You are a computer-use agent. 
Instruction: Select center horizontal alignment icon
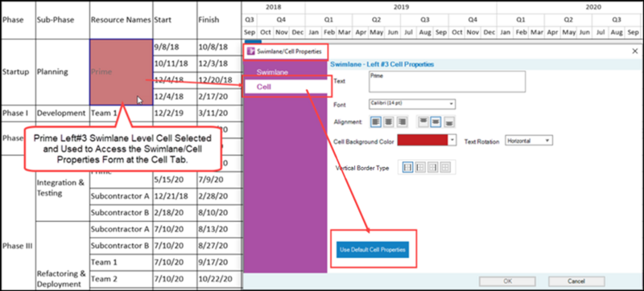(389, 121)
